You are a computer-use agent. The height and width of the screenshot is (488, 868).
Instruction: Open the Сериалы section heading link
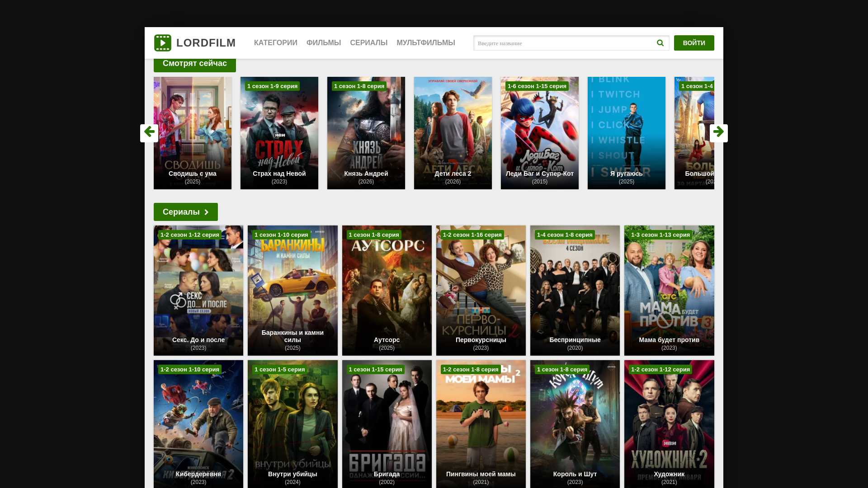point(186,212)
